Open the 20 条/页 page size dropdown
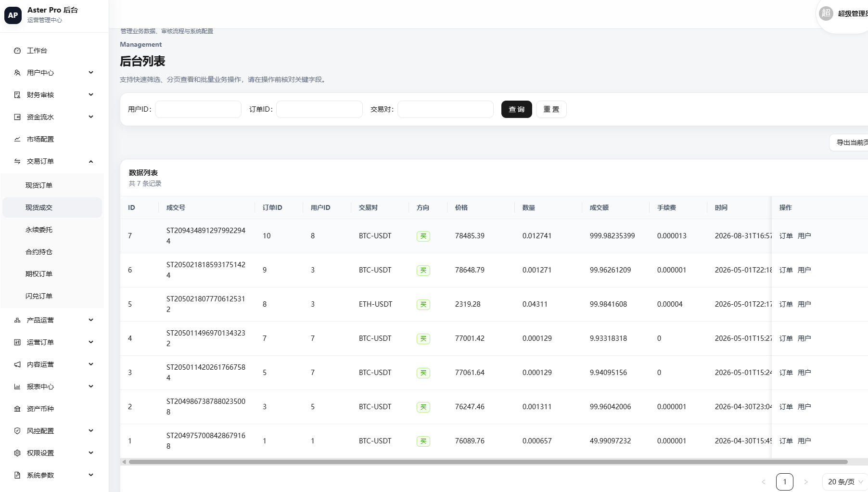The height and width of the screenshot is (492, 868). coord(845,482)
